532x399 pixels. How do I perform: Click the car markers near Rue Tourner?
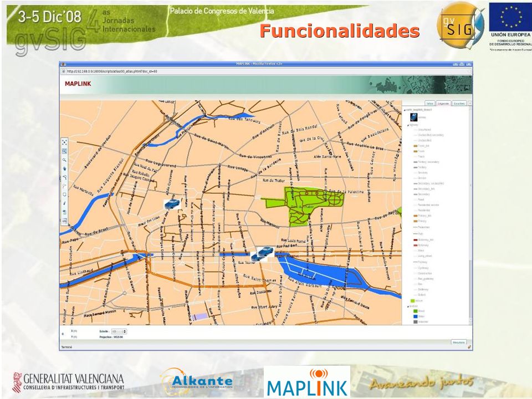click(x=262, y=253)
